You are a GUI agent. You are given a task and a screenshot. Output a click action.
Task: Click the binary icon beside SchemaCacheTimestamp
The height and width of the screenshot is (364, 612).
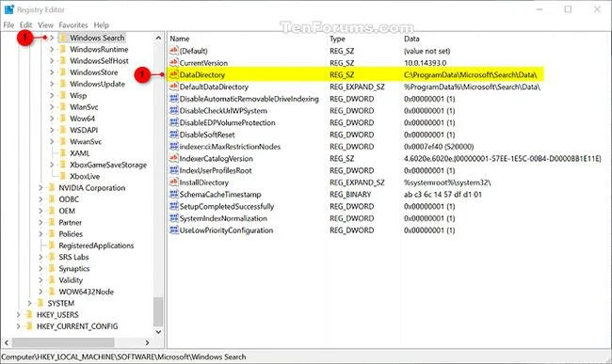(x=174, y=194)
